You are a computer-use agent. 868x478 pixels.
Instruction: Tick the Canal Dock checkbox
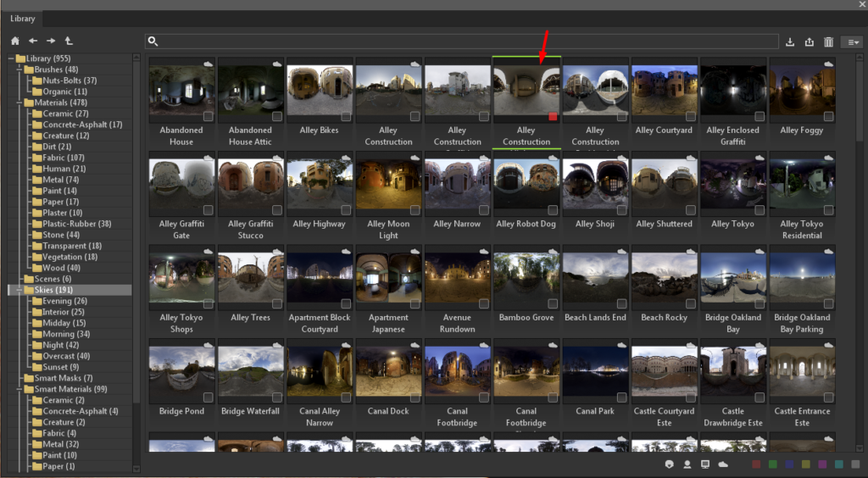415,397
